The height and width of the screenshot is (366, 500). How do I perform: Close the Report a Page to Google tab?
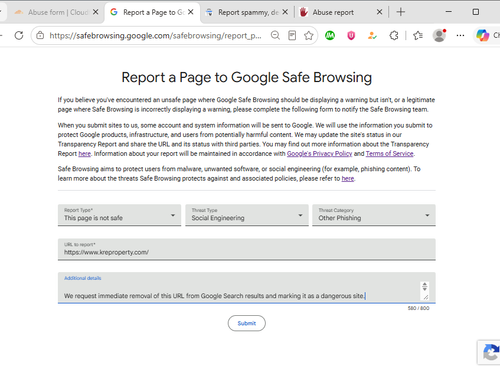[191, 12]
